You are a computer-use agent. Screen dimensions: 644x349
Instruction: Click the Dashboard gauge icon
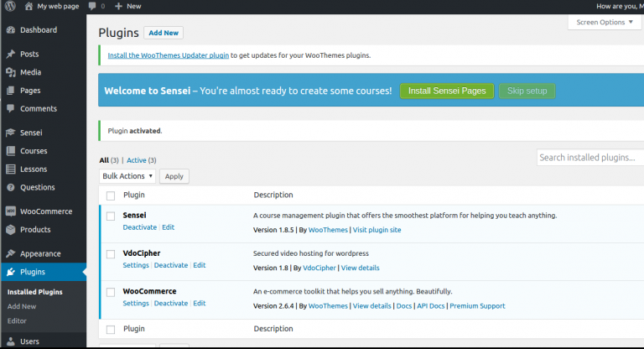point(11,30)
